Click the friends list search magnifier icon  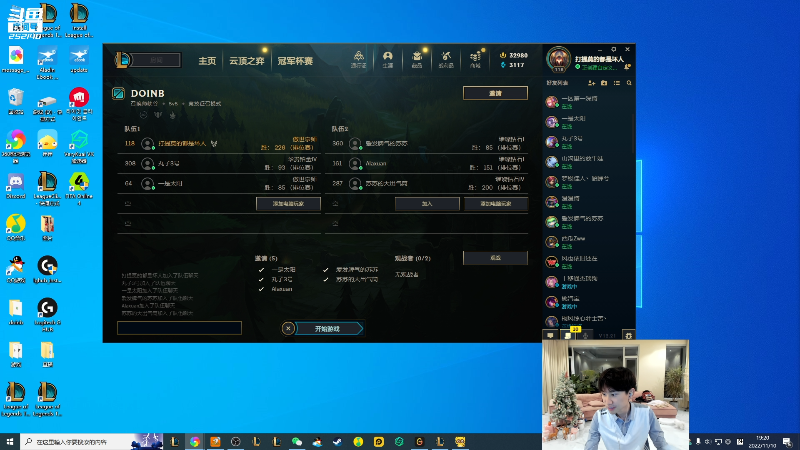click(x=629, y=83)
